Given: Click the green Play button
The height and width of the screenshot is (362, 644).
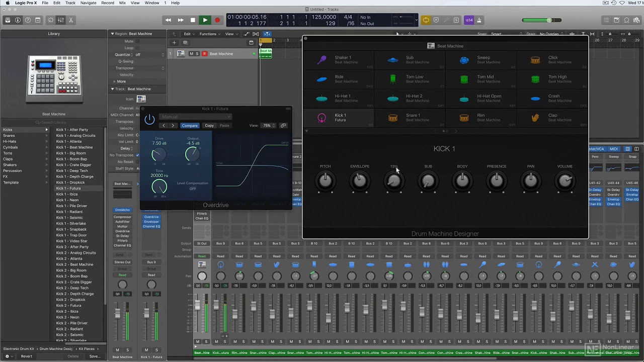Looking at the screenshot, I should click(x=205, y=20).
